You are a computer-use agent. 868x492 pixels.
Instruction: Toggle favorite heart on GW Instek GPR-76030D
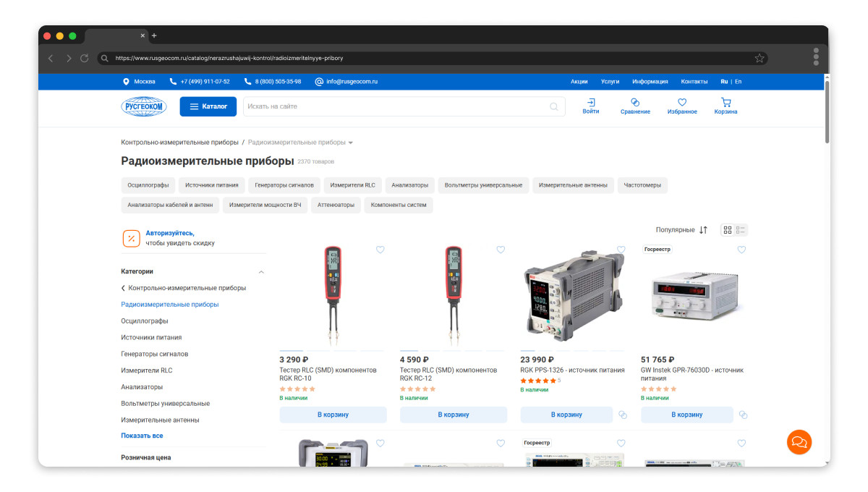coord(741,250)
